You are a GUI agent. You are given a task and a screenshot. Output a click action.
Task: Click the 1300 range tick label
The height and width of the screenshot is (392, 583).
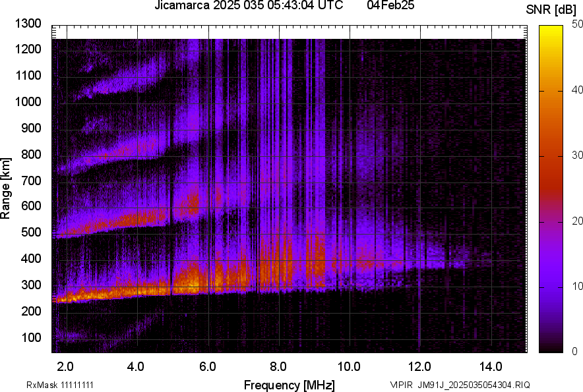coord(28,24)
